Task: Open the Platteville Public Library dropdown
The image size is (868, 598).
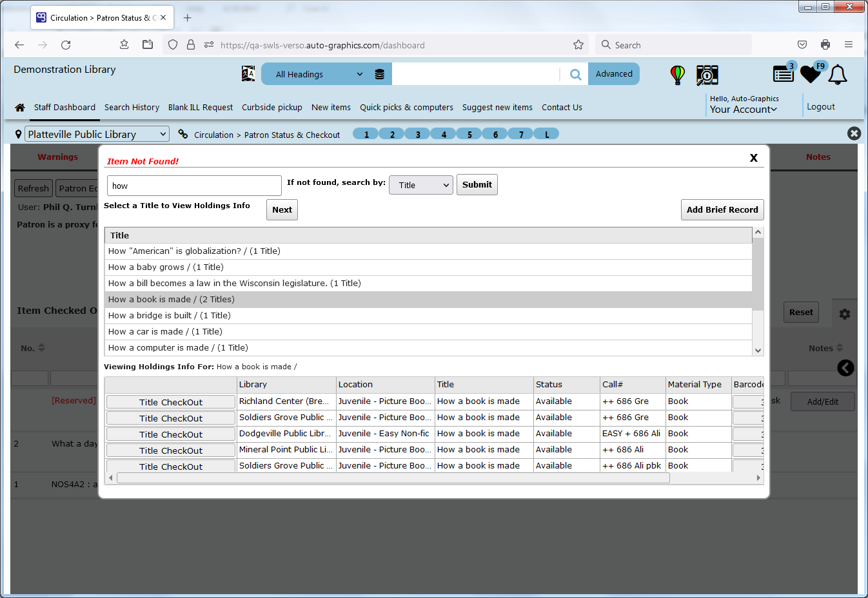Action: pos(97,134)
